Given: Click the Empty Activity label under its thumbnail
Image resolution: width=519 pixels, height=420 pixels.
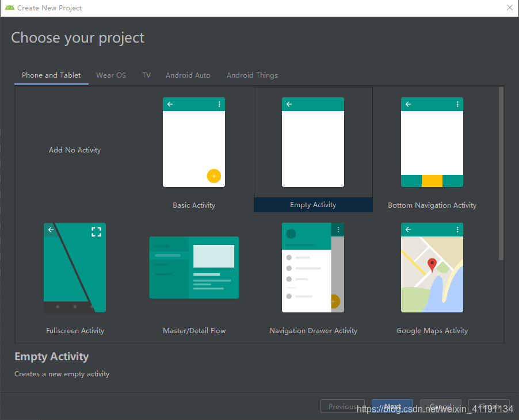Looking at the screenshot, I should [x=313, y=205].
